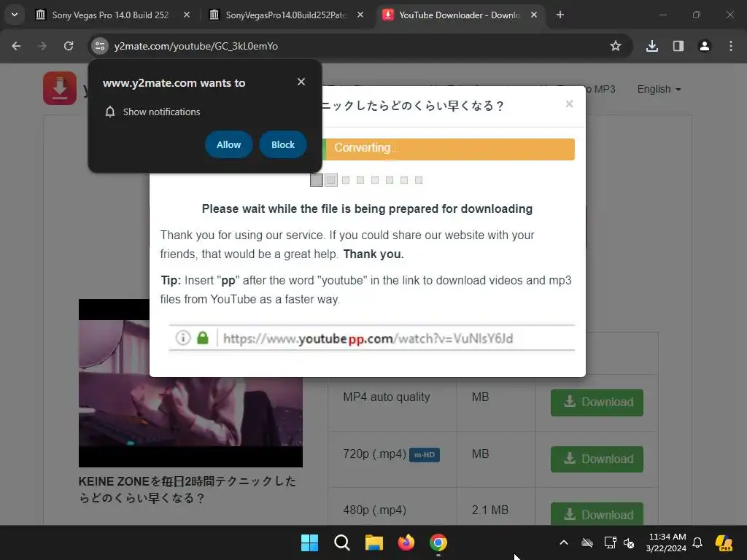
Task: Click the Copilot PRE taskbar icon
Action: 724,542
